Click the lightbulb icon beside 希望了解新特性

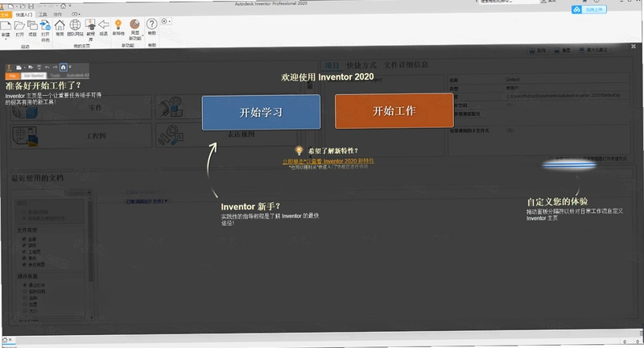coord(299,151)
